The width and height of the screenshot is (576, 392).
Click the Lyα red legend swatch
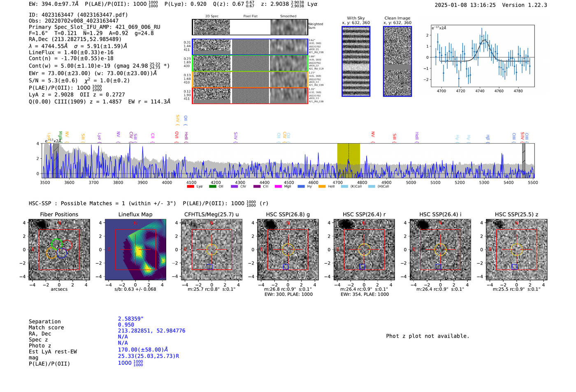(190, 186)
